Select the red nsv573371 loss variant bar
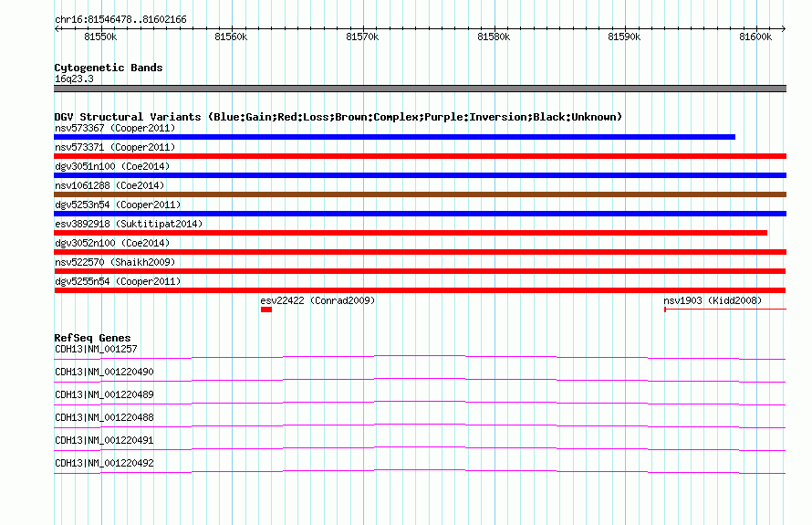Screen dimensions: 812x525 click(x=420, y=156)
